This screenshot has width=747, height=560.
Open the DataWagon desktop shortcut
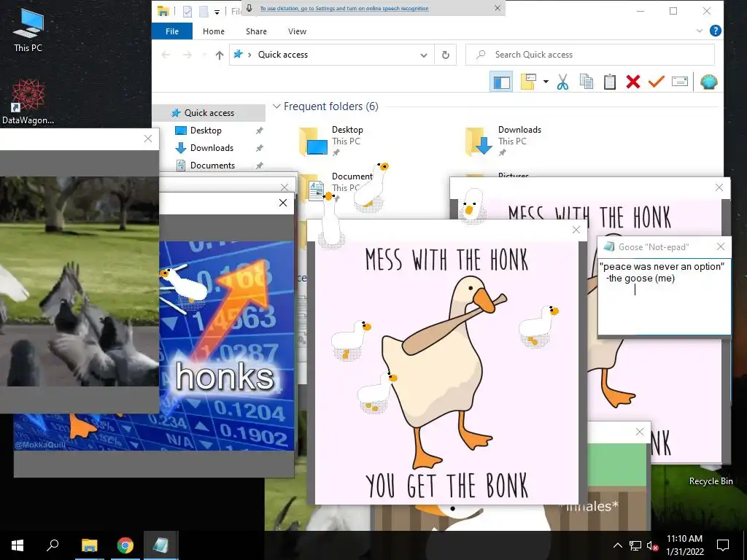point(28,101)
